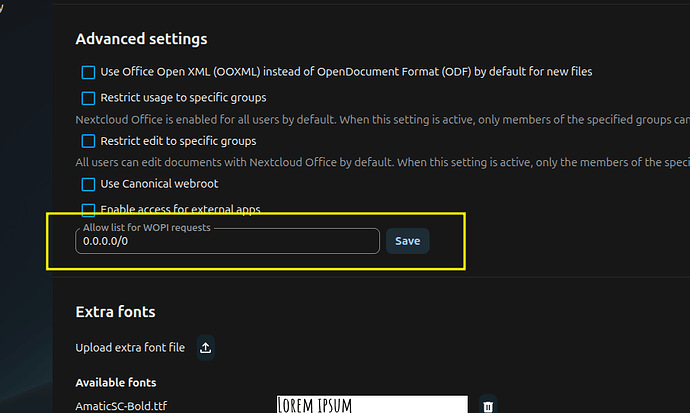The height and width of the screenshot is (413, 690).
Task: Check Restrict edit to specific groups box
Action: 88,141
